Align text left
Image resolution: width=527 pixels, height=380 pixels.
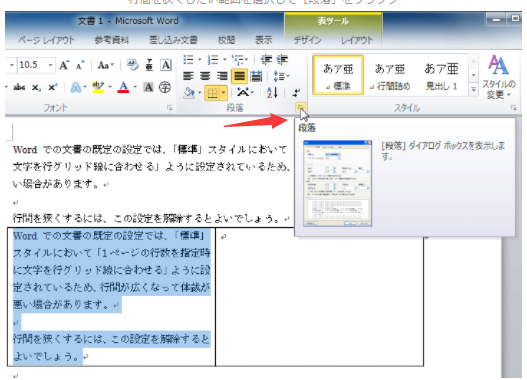click(x=189, y=76)
